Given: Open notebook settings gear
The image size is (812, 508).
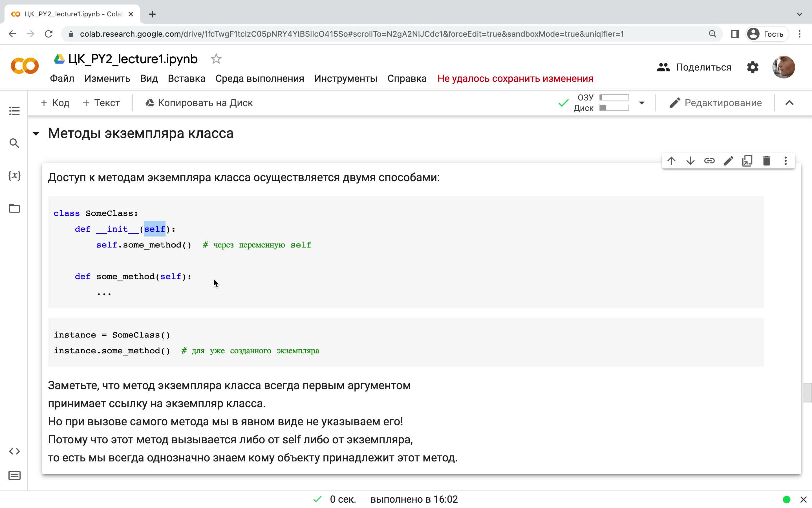Looking at the screenshot, I should tap(753, 67).
